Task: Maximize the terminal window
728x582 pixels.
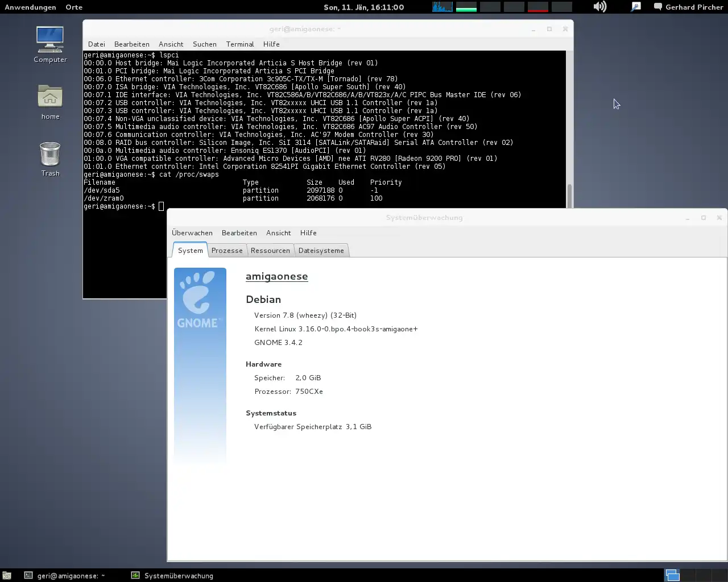Action: pos(549,29)
